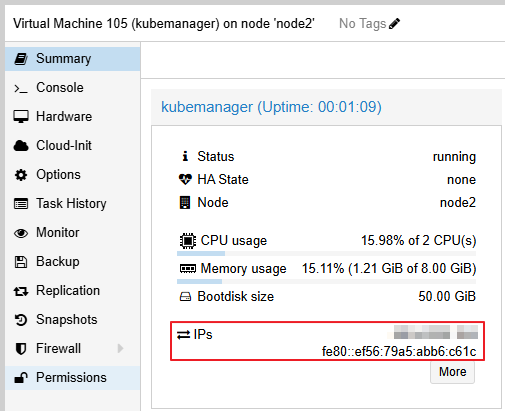
Task: Click the Task History list icon
Action: click(21, 204)
